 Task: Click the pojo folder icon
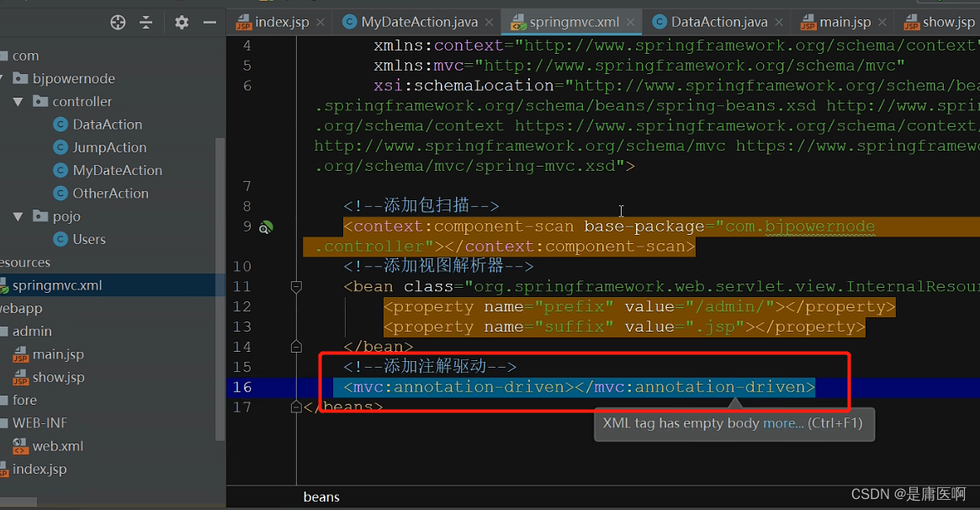[x=40, y=215]
